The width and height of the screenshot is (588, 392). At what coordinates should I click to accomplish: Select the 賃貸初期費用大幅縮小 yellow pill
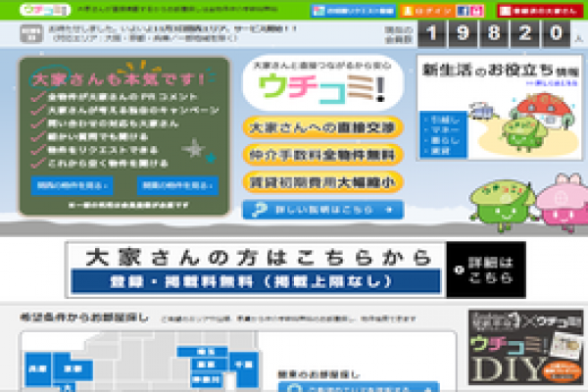[x=322, y=182]
